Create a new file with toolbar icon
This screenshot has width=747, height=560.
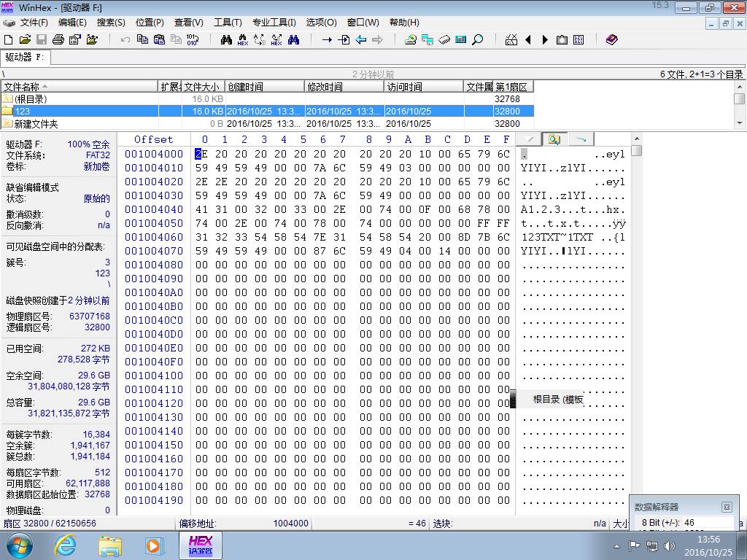[x=8, y=39]
